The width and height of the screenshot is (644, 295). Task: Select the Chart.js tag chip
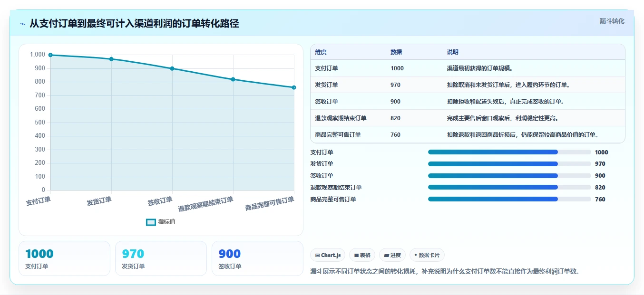tap(328, 255)
